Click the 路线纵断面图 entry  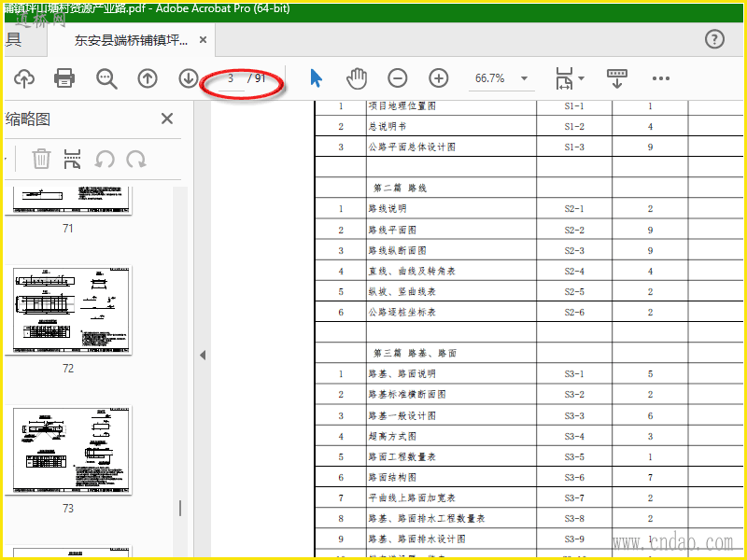click(x=397, y=250)
